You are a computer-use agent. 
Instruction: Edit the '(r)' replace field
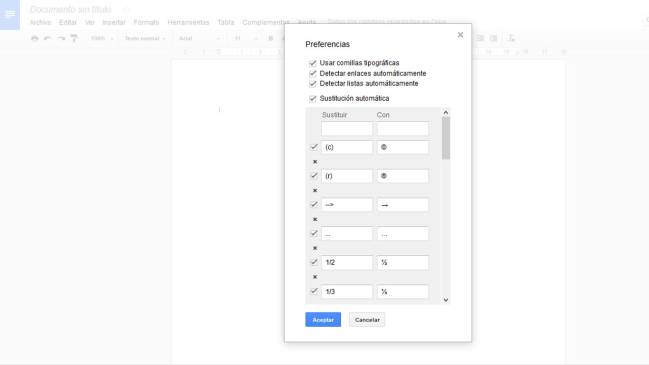point(347,176)
